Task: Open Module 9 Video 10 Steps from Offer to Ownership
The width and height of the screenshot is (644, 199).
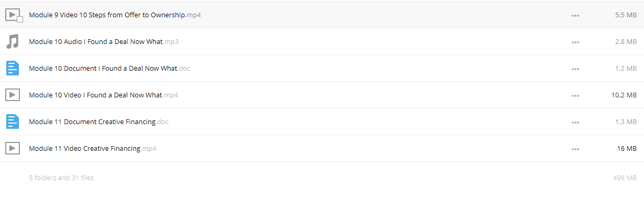Action: [115, 15]
